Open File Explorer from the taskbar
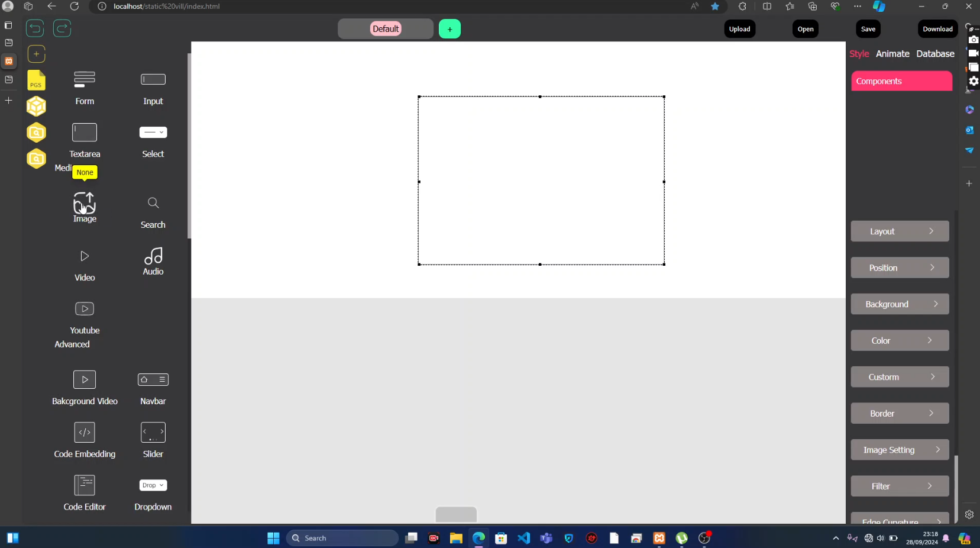The width and height of the screenshot is (980, 548). [x=456, y=538]
